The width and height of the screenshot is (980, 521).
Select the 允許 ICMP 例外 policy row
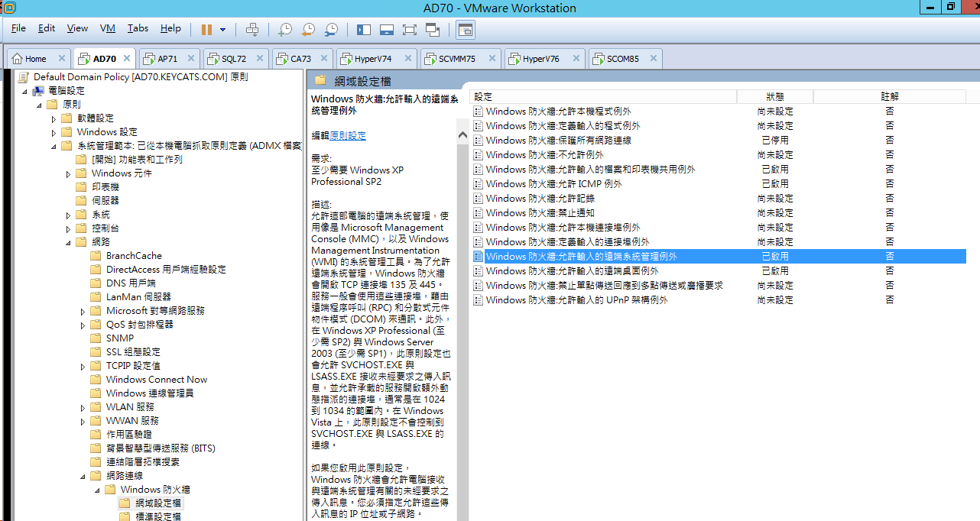tap(719, 184)
